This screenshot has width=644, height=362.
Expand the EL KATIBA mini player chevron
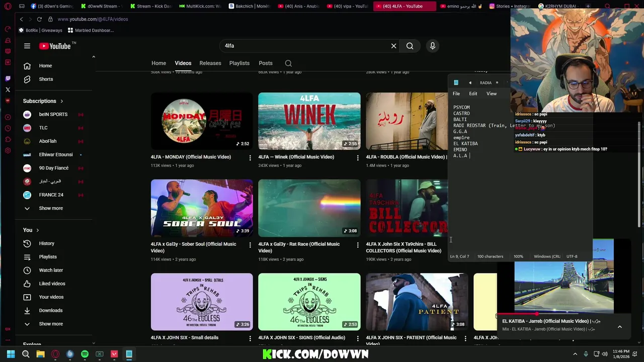620,327
